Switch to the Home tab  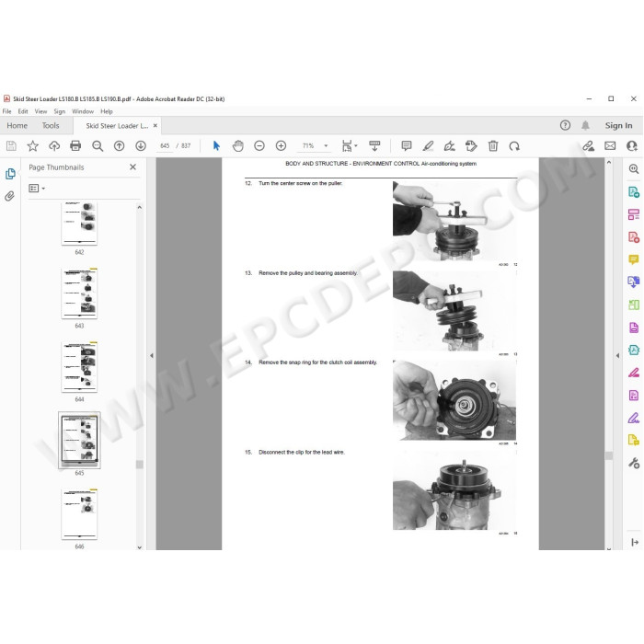point(17,126)
